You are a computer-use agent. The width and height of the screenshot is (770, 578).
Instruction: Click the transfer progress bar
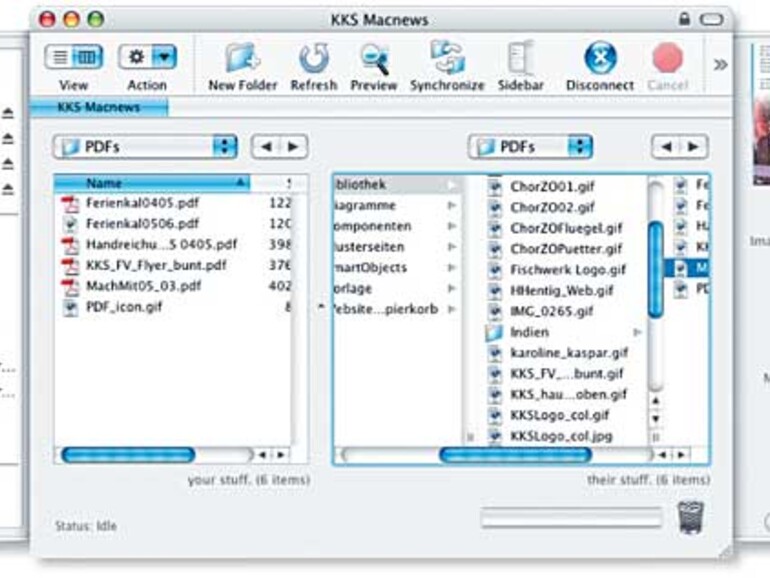click(572, 519)
